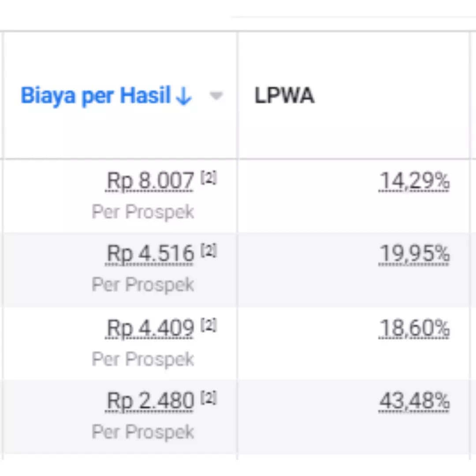Open footnote [2] next to Rp 4.516
This screenshot has height=476, width=476.
[x=208, y=251]
